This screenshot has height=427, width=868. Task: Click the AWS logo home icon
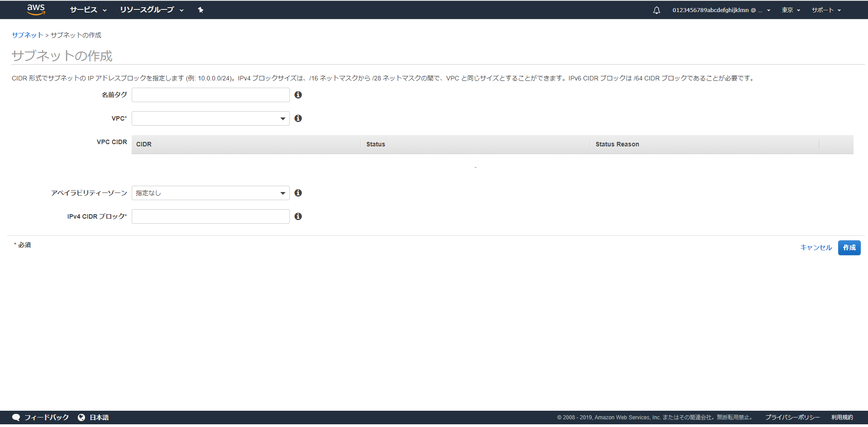[x=36, y=9]
